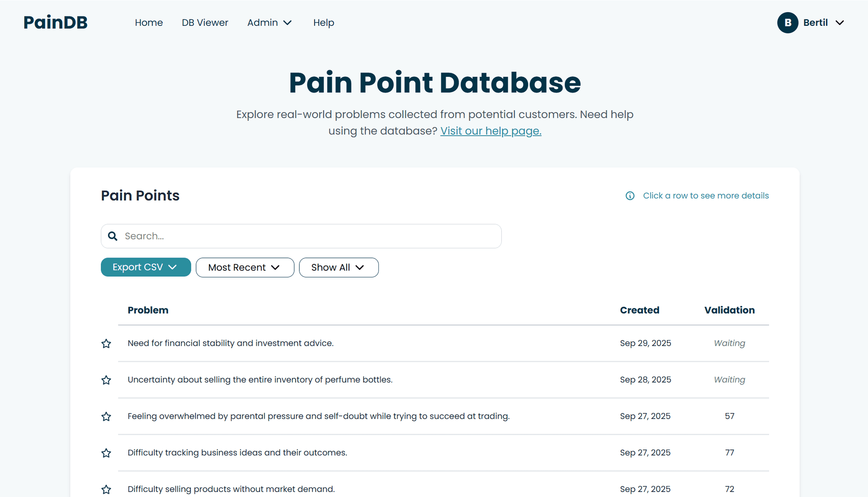Click the info circle next to details hint
868x497 pixels.
[630, 196]
